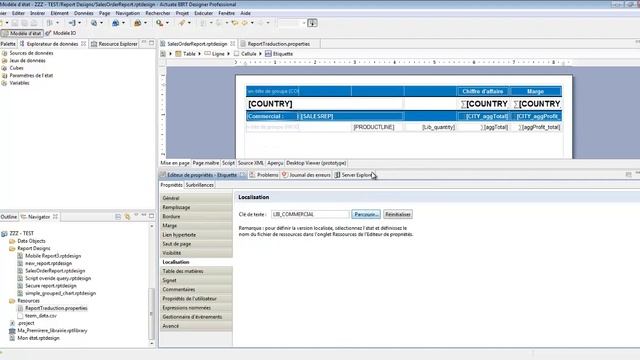Select Paramètres de l'état node

27,76
